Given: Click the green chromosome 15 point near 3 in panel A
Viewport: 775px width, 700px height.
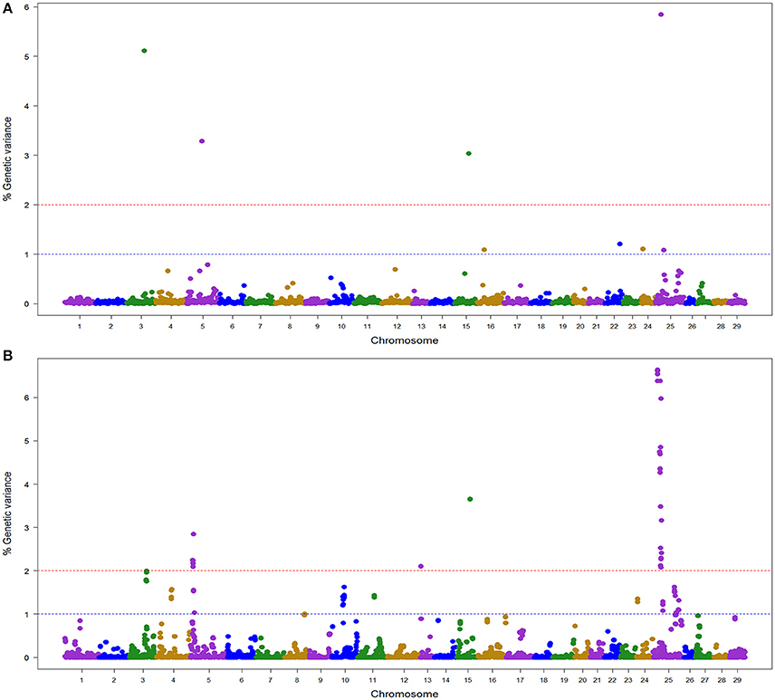Looking at the screenshot, I should click(469, 153).
